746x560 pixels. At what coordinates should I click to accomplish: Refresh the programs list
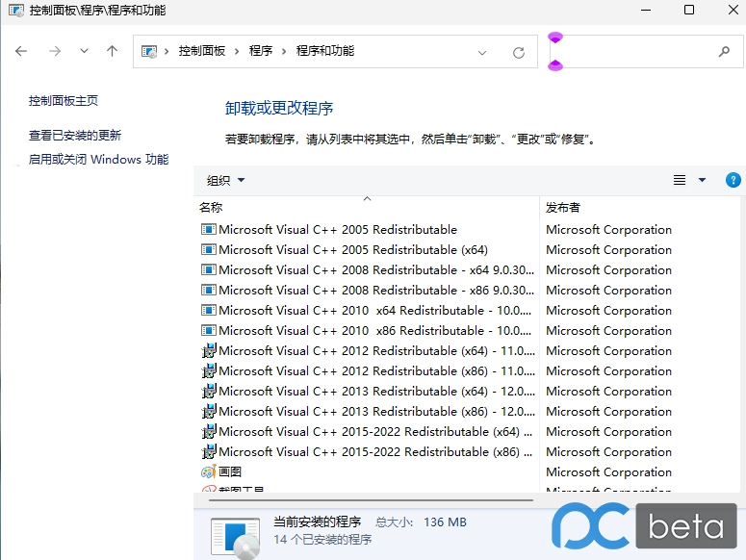519,52
